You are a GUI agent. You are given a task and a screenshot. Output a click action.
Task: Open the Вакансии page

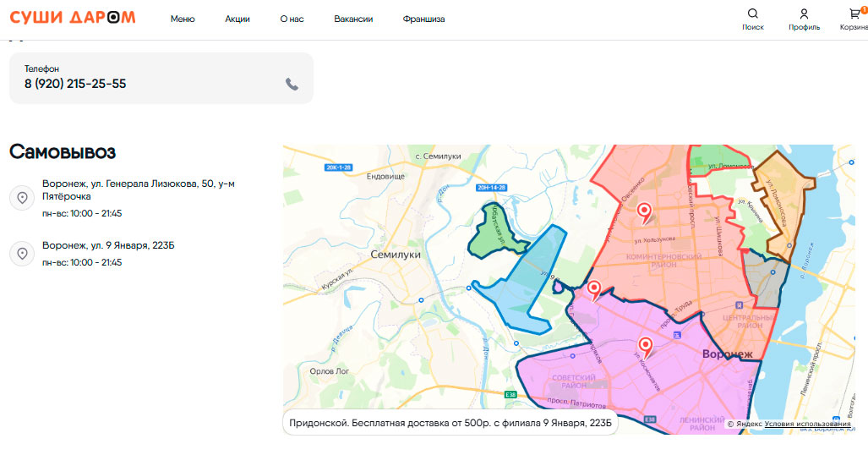353,19
